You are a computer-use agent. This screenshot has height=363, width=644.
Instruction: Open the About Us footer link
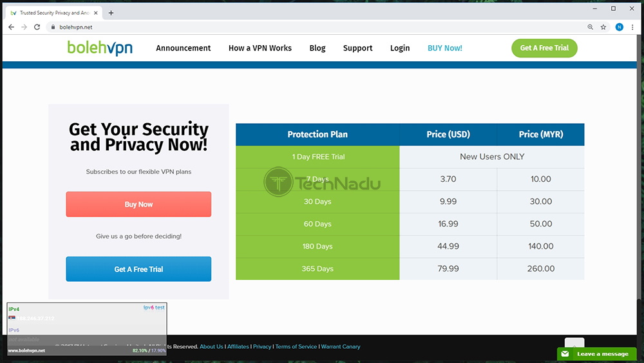pos(211,346)
